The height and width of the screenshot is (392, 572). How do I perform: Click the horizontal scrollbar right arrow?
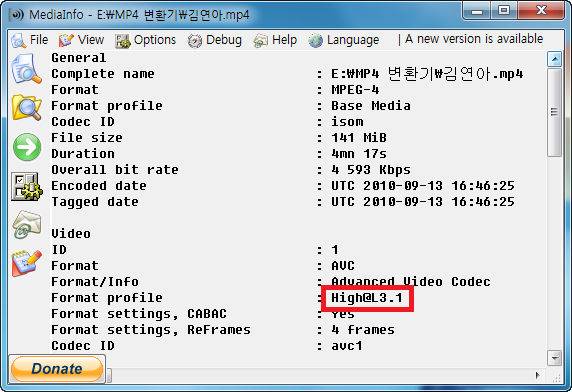pos(537,375)
